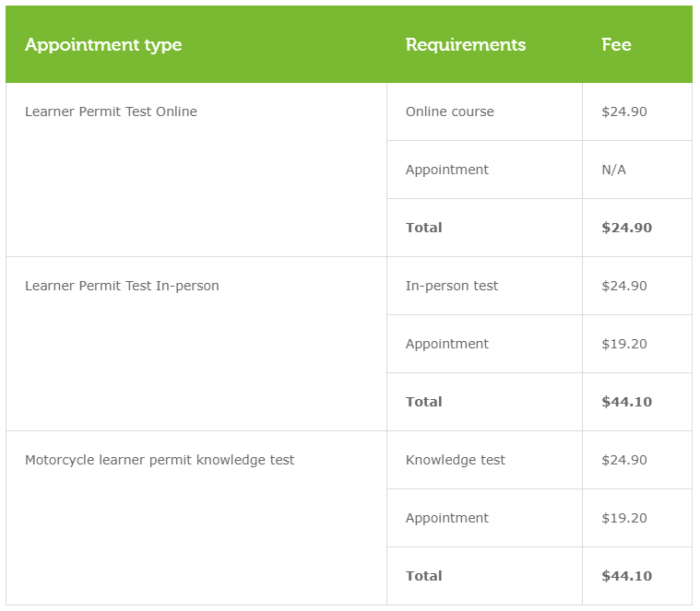The height and width of the screenshot is (611, 700).
Task: Click $19.20 appointment fee for Motorcycle test
Action: pyautogui.click(x=624, y=518)
